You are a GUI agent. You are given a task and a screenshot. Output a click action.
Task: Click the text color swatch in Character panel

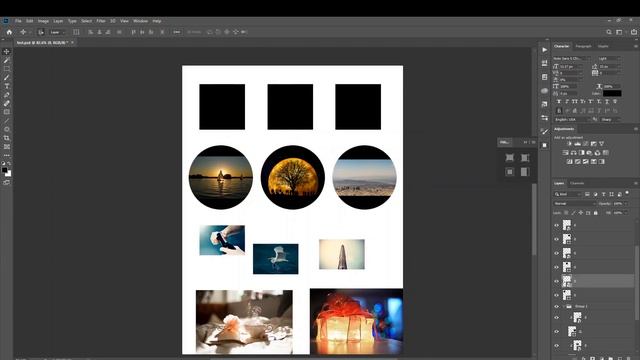coord(612,93)
